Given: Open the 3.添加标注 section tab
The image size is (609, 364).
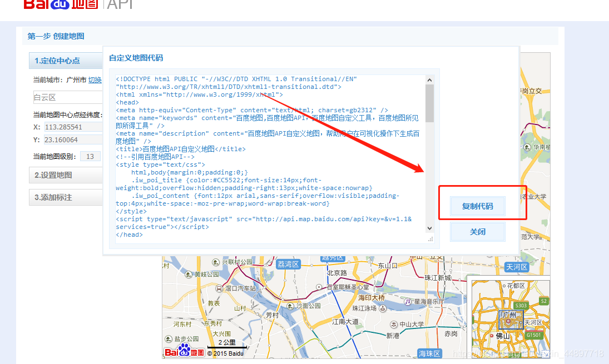Looking at the screenshot, I should [66, 197].
